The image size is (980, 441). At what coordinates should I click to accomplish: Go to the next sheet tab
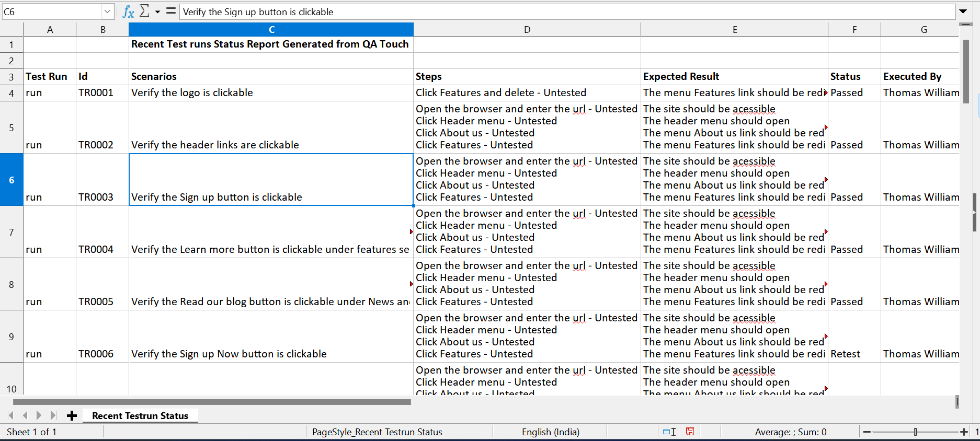[39, 415]
